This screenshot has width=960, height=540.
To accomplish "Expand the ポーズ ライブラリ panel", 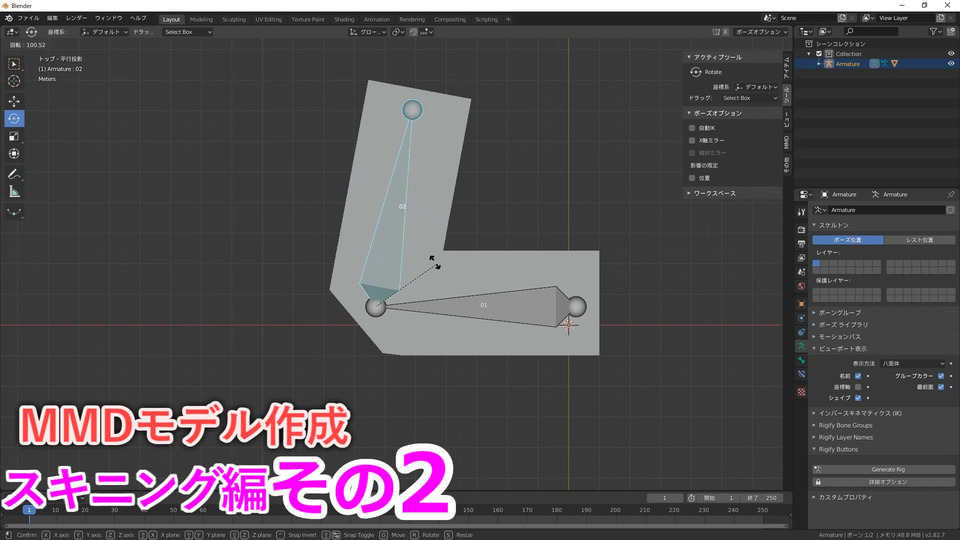I will (x=842, y=324).
